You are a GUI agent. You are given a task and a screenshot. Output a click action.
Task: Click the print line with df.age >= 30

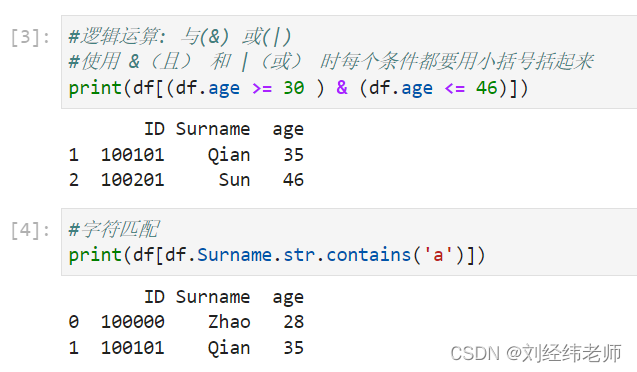coord(298,88)
